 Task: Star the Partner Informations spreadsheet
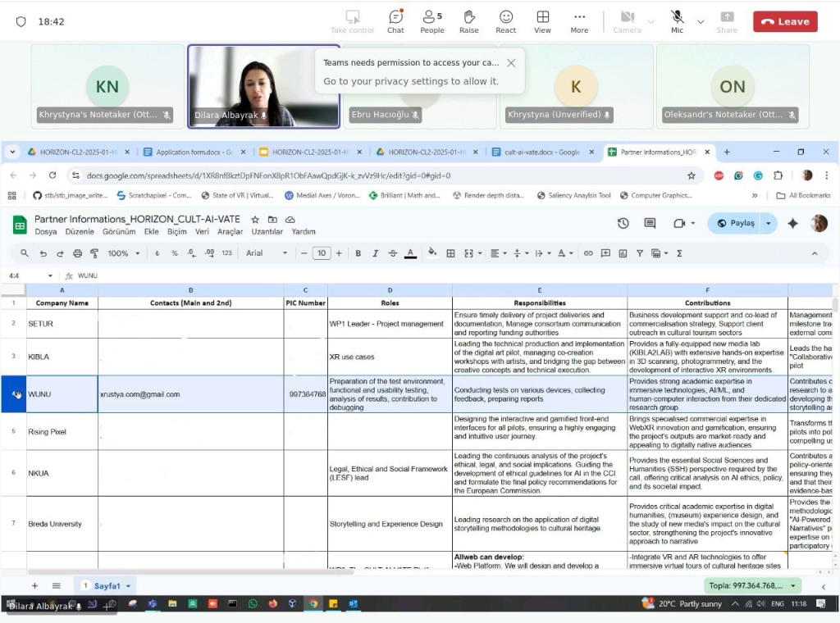[x=255, y=220]
